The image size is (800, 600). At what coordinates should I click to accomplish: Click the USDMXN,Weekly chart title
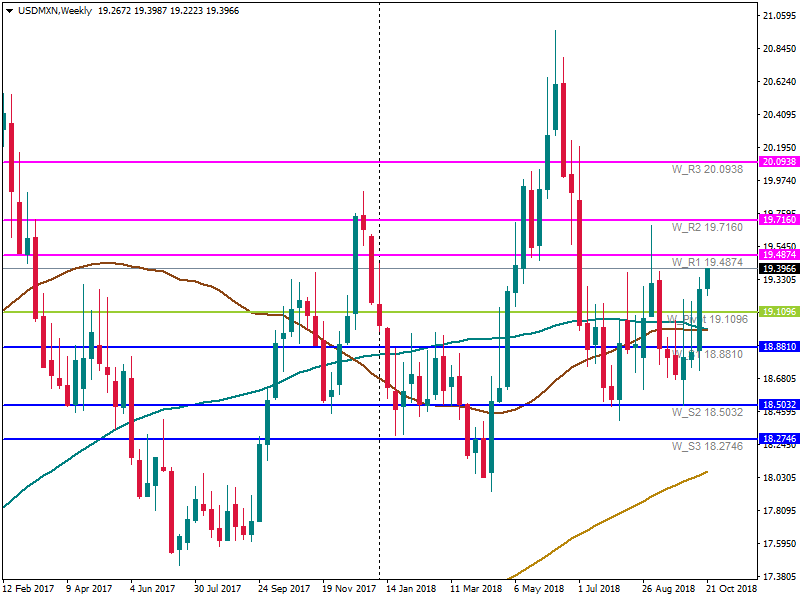tap(53, 10)
